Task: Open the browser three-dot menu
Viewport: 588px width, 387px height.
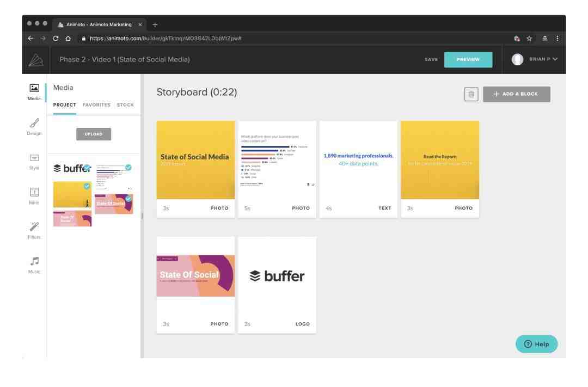Action: tap(558, 38)
